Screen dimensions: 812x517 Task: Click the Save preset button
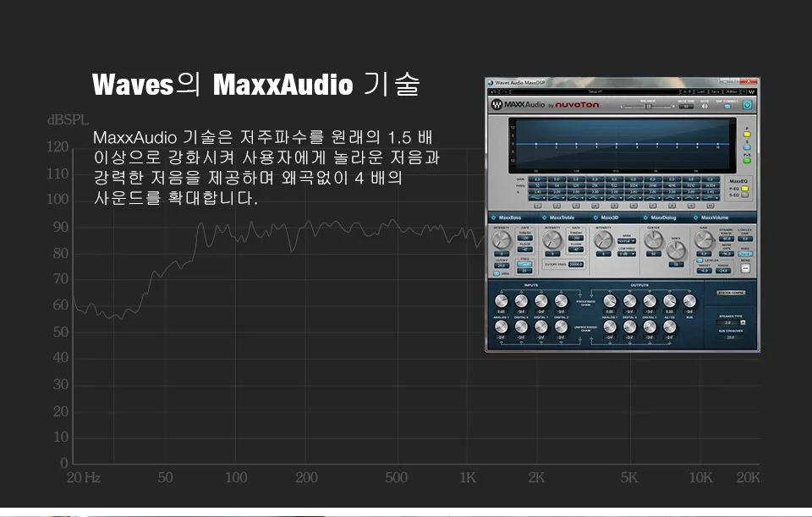tap(716, 91)
